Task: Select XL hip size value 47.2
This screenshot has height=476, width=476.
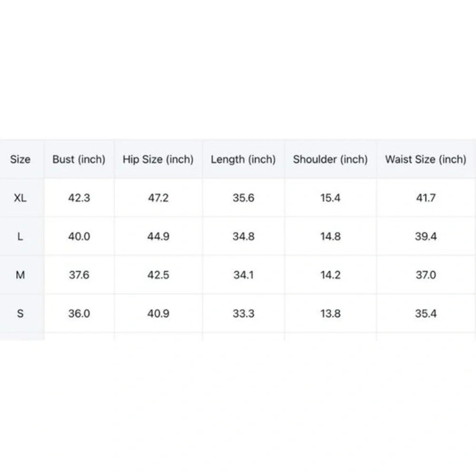Action: (158, 198)
